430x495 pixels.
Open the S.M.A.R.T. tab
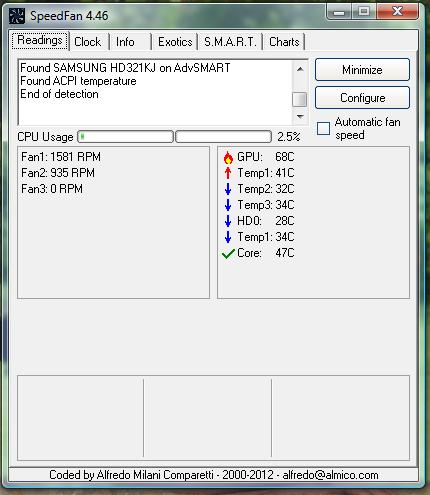point(230,42)
